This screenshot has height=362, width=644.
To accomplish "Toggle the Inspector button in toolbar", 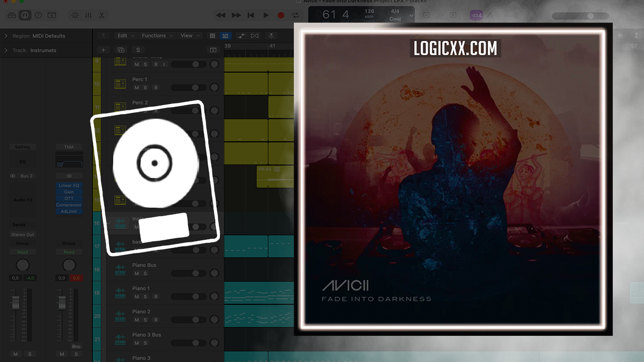I will tap(25, 15).
